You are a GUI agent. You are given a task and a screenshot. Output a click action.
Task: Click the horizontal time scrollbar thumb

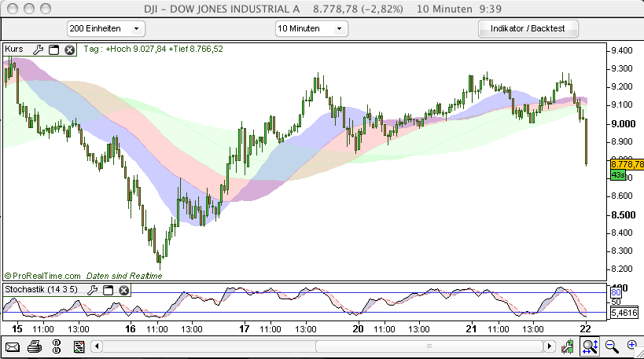pos(429,346)
